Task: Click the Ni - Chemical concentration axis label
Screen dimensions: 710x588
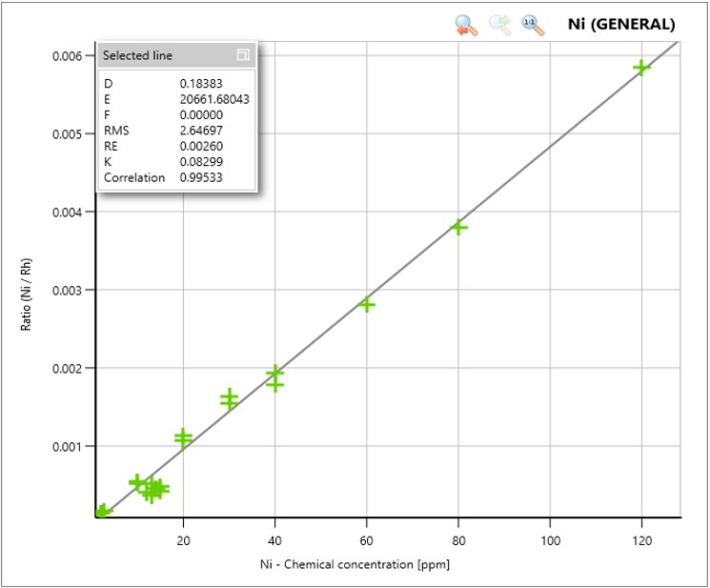Action: [355, 564]
